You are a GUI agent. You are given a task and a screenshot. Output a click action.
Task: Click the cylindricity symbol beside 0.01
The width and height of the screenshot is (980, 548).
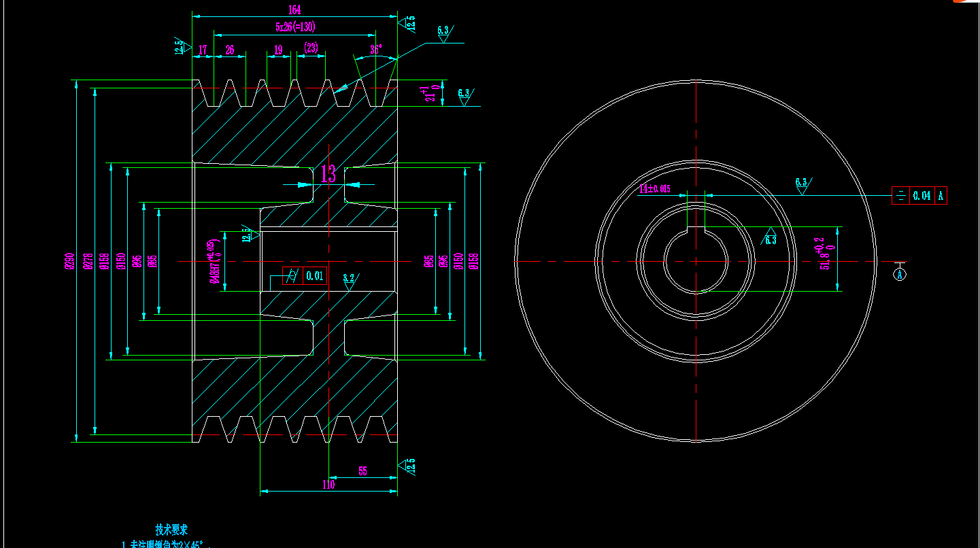(291, 275)
